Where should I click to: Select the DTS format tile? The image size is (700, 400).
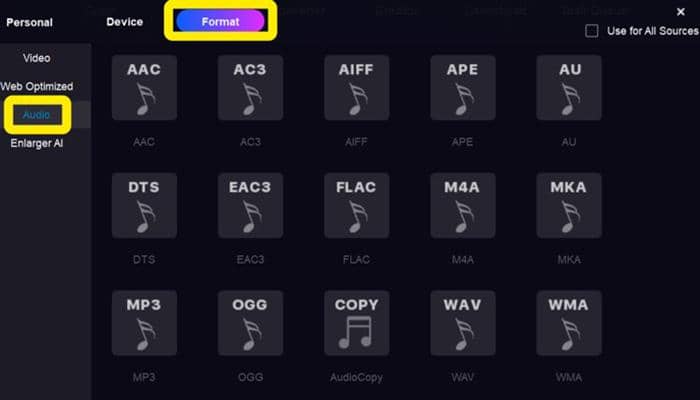(144, 206)
